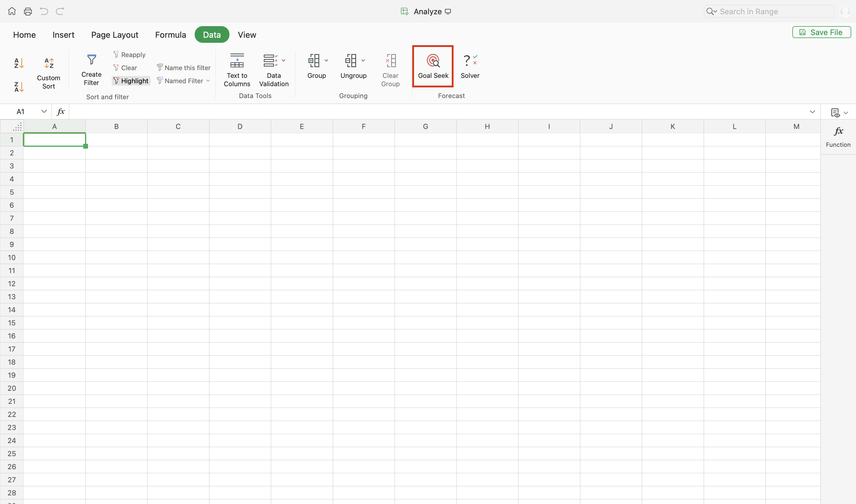Click Name this filter
Viewport: 856px width, 504px height.
[x=183, y=67]
